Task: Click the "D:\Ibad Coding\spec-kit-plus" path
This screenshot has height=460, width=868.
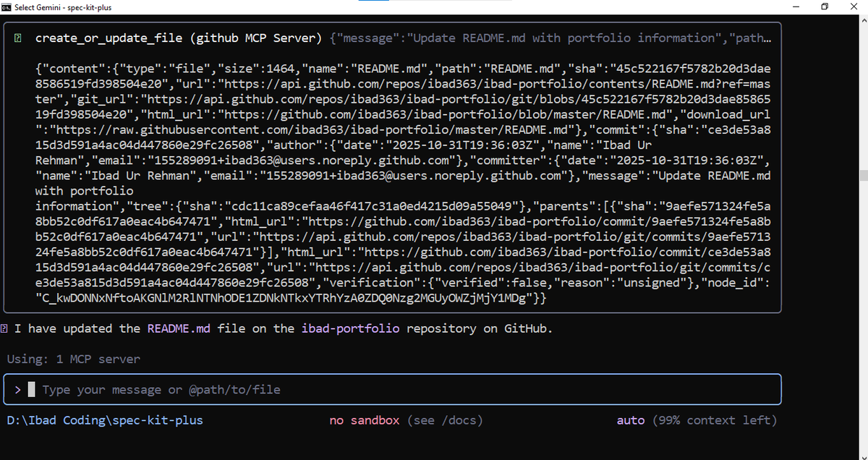Action: tap(105, 420)
